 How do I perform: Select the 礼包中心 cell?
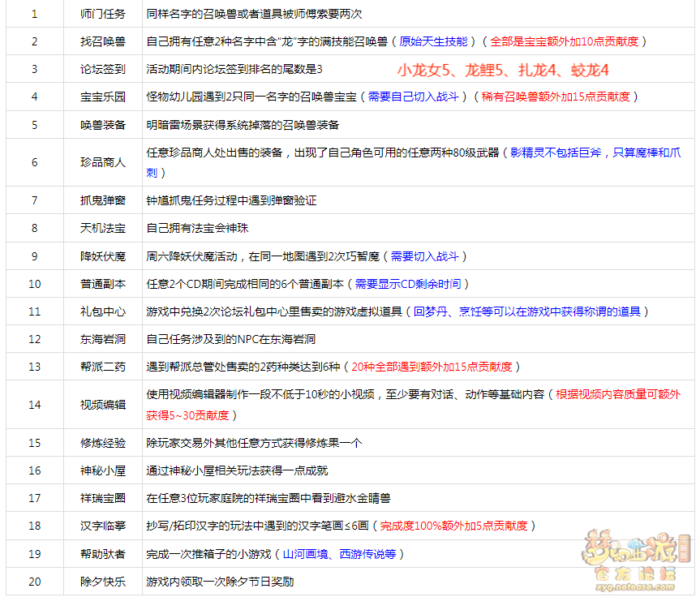pos(103,311)
